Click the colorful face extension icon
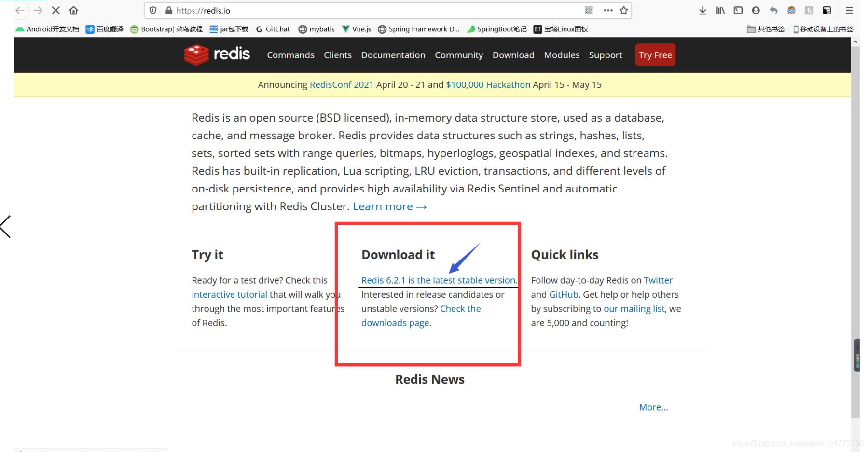868x452 pixels. tap(791, 10)
